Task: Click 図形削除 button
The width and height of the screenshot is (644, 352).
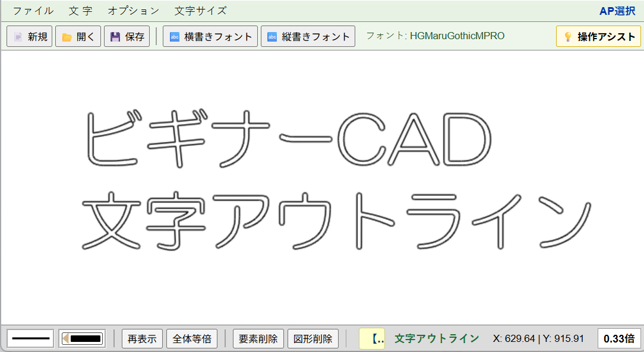Action: pyautogui.click(x=313, y=339)
